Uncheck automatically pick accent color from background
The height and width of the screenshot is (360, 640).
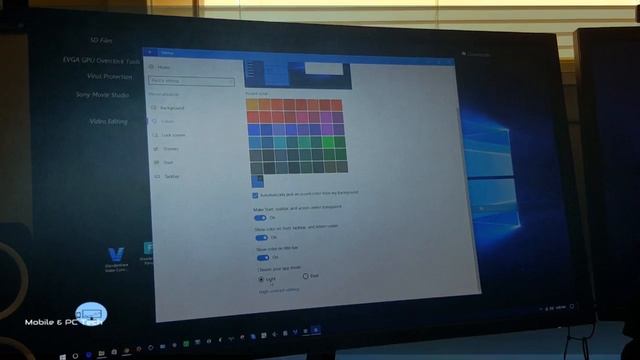coord(255,196)
